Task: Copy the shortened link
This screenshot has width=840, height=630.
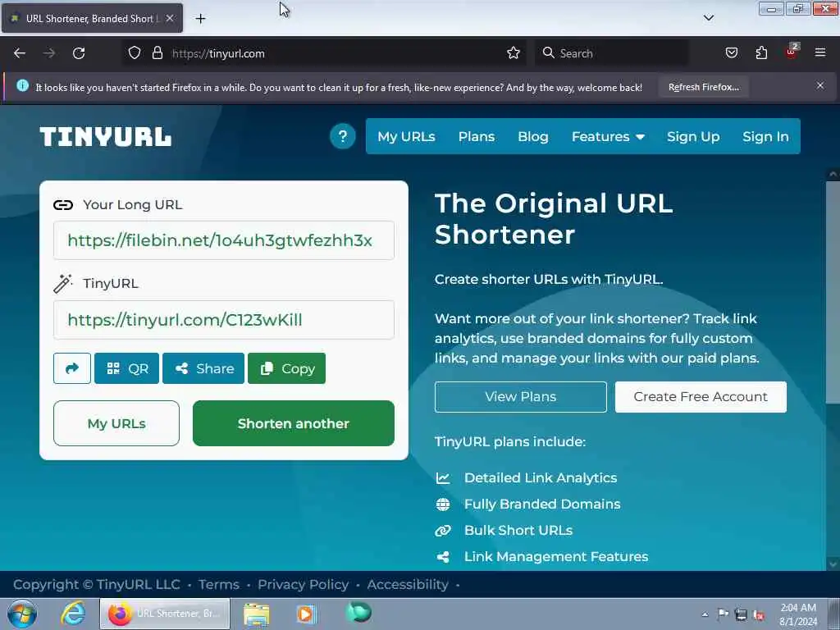Action: pos(286,368)
